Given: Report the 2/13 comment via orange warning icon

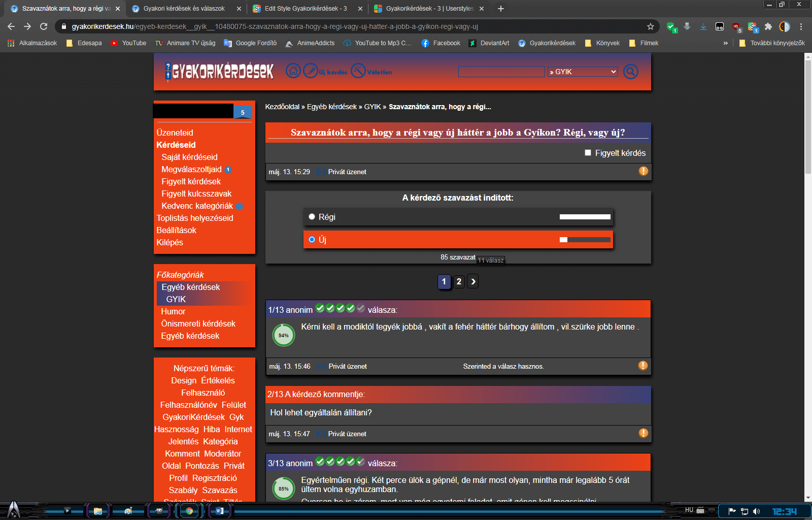Looking at the screenshot, I should point(644,433).
